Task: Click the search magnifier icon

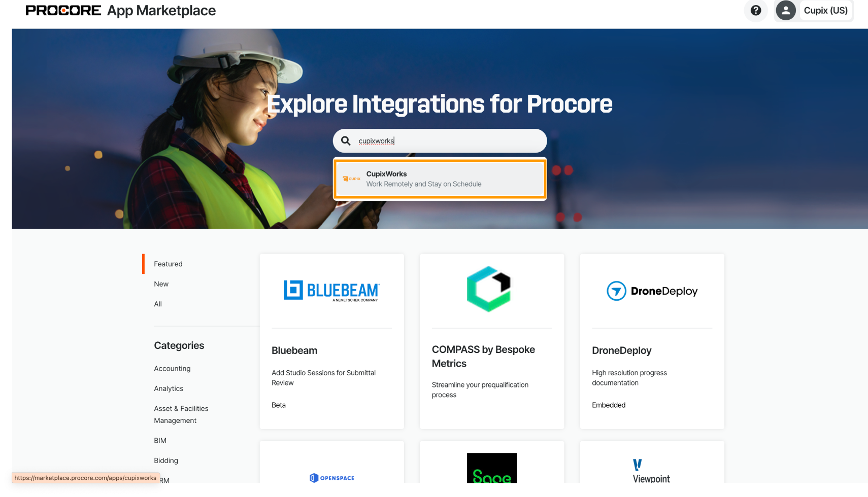Action: (346, 141)
